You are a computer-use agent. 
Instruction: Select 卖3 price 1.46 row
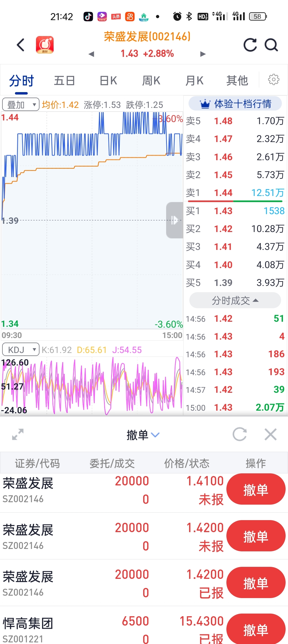coord(235,157)
